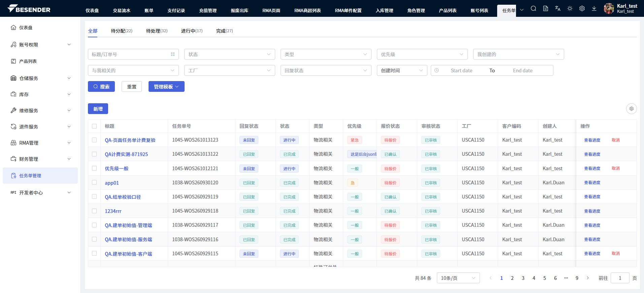Image resolution: width=644 pixels, height=293 pixels.
Task: Expand the 账号权限 sidebar menu
Action: [40, 44]
